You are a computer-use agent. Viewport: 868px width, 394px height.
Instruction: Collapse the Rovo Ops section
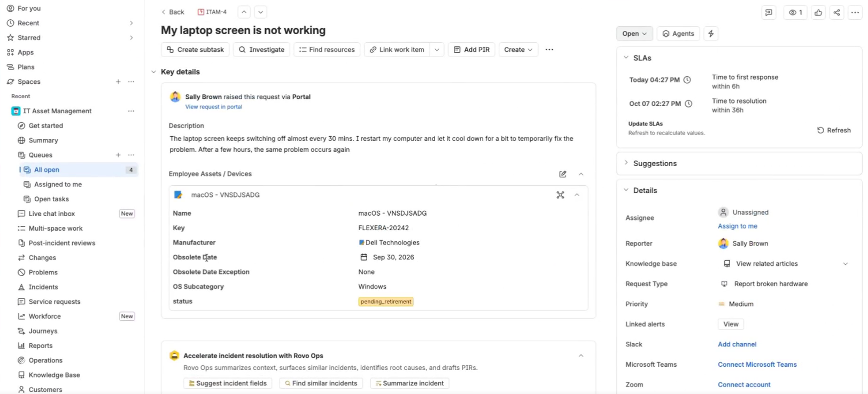[581, 356]
